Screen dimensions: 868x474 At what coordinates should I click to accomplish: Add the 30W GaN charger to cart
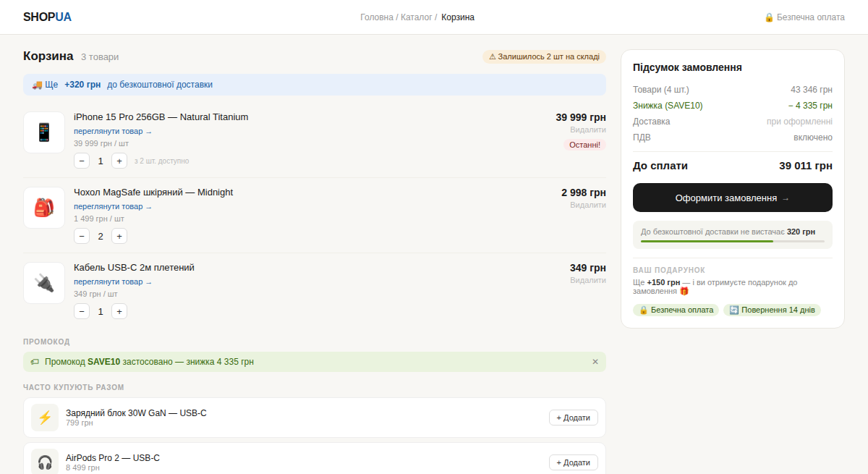click(573, 418)
